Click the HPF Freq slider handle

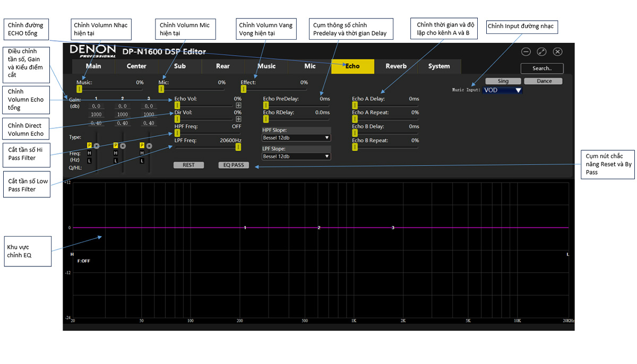[177, 133]
